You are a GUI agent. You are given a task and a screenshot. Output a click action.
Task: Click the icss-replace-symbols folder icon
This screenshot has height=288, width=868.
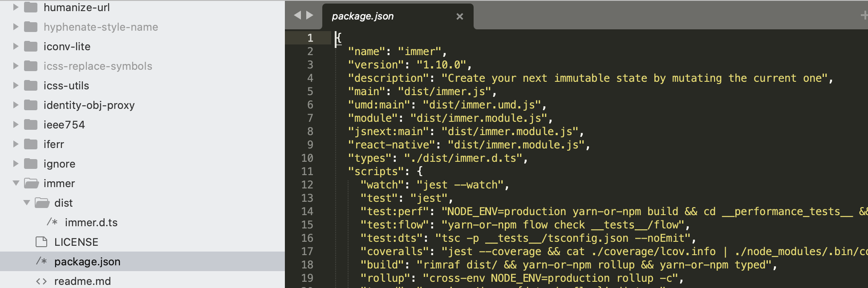click(31, 66)
